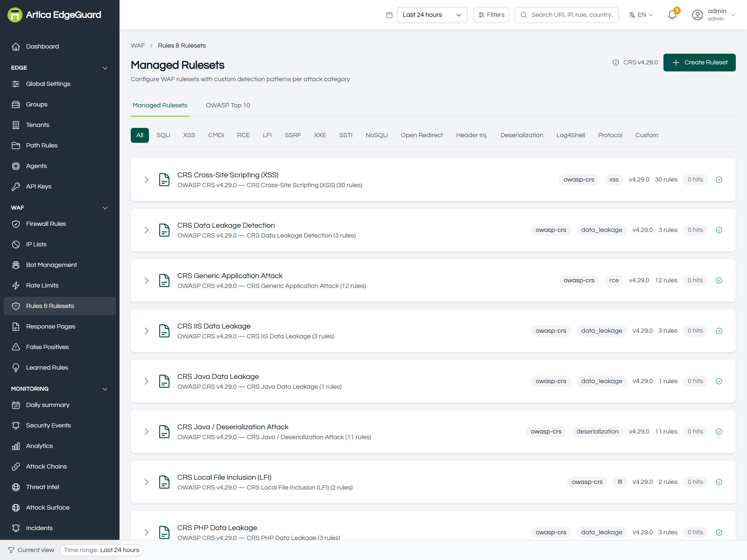This screenshot has width=747, height=560.
Task: Collapse the EDGE sidebar section
Action: (105, 68)
